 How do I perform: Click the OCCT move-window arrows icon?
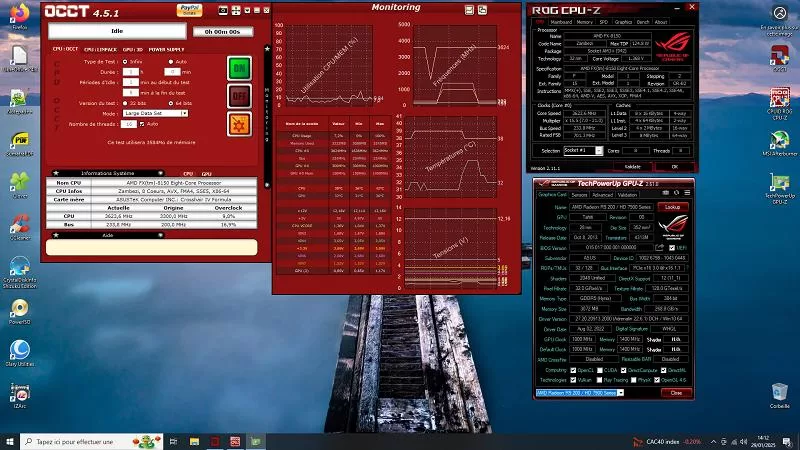(x=236, y=11)
